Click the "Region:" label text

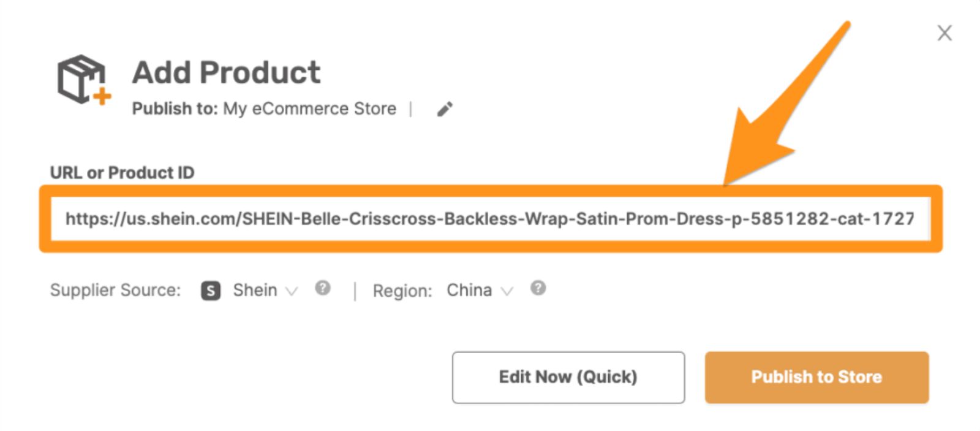[402, 291]
